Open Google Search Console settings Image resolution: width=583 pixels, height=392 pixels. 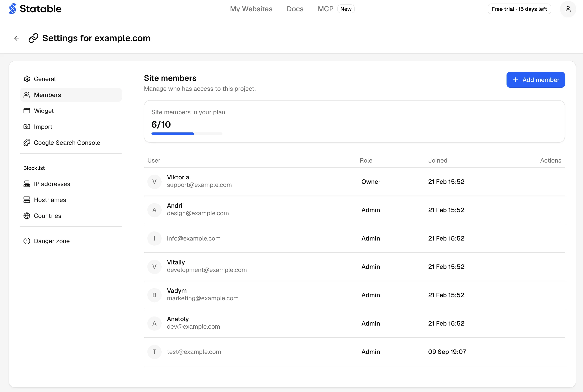71,143
